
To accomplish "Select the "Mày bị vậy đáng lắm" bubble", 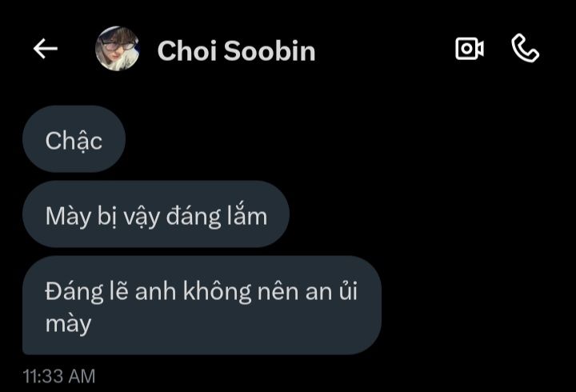I will click(156, 214).
